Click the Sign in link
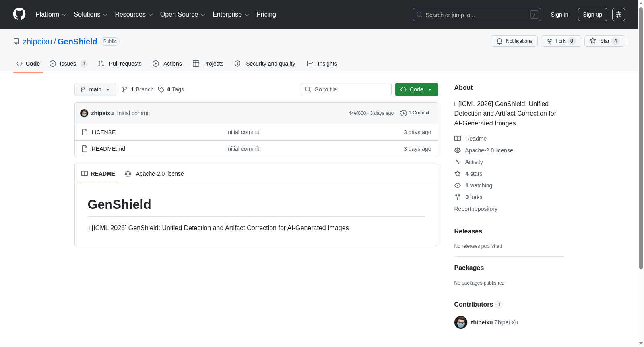The width and height of the screenshot is (644, 347). pos(559,15)
